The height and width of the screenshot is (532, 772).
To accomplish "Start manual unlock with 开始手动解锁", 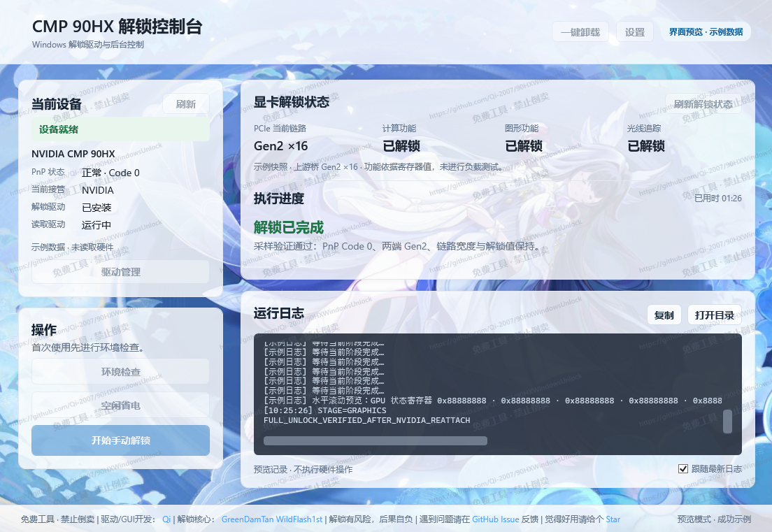I will point(120,440).
